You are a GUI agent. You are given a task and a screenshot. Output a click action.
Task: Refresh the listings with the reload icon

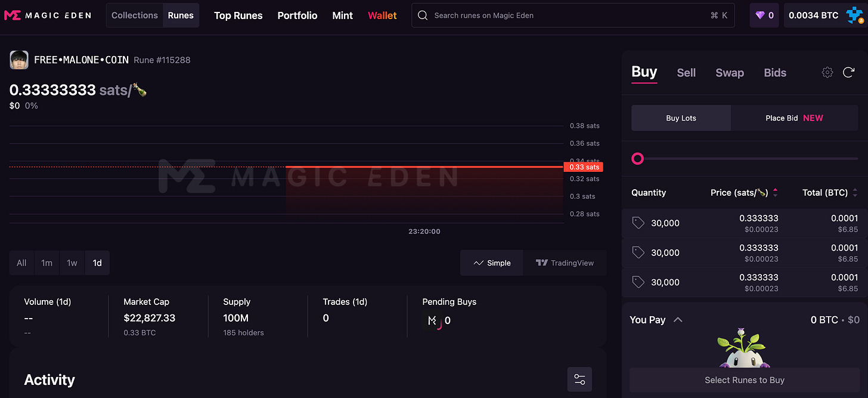pos(848,72)
